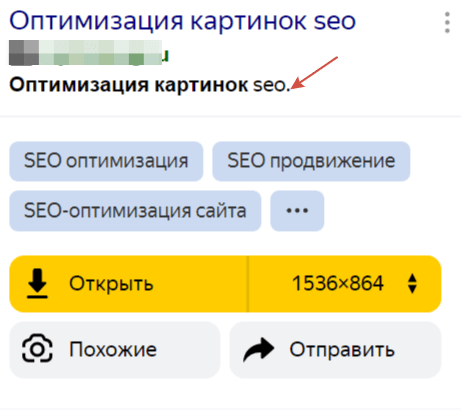Click the red annotation arrow
This screenshot has width=461, height=416.
(x=314, y=73)
